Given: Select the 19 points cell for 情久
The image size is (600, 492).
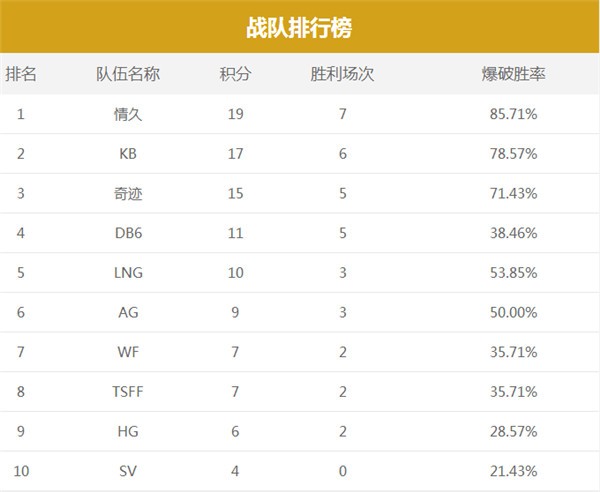Looking at the screenshot, I should pyautogui.click(x=235, y=114).
